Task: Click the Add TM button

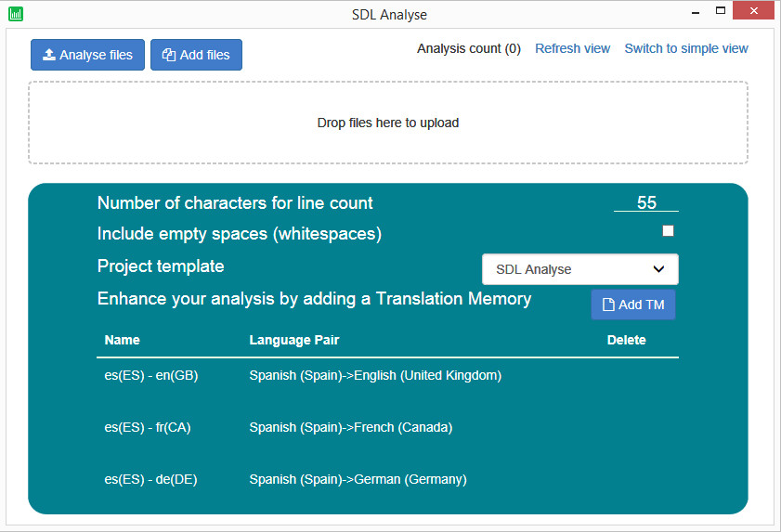Action: (633, 305)
